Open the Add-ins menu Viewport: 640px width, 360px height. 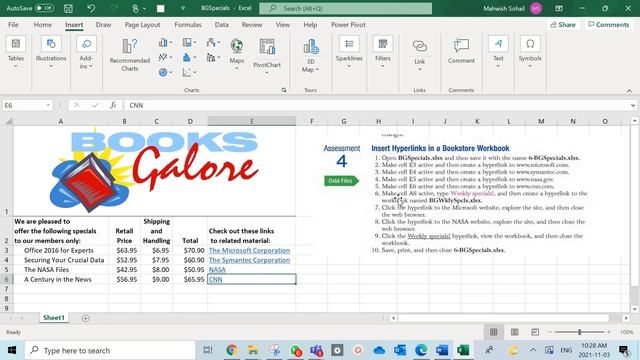click(86, 53)
